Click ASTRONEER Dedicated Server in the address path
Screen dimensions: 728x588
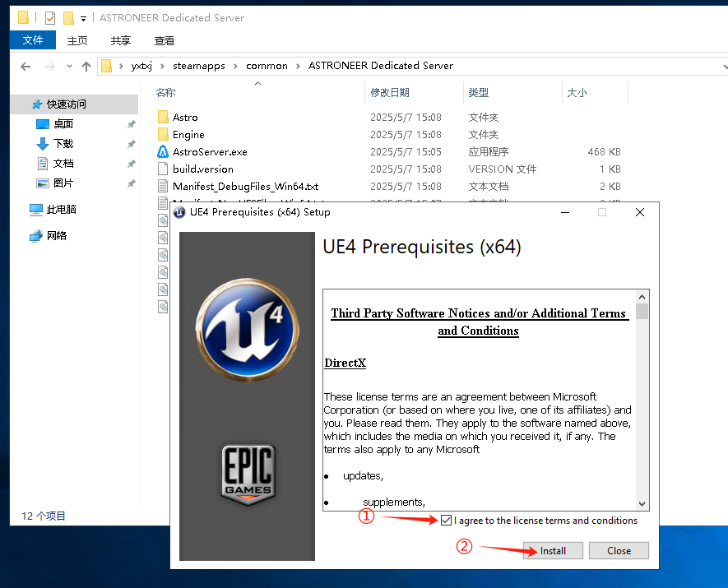click(x=381, y=66)
